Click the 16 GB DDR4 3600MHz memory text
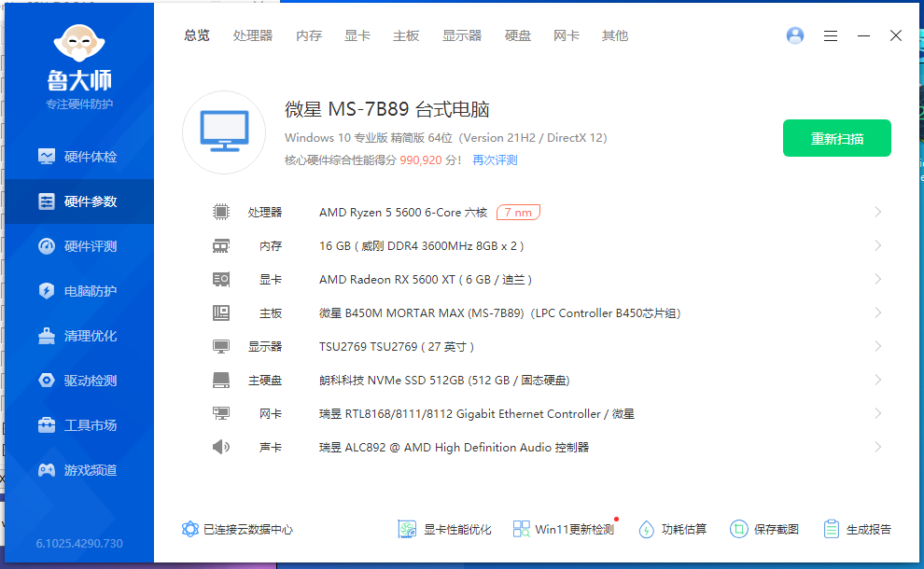Screen dimensions: 924x569 (421, 245)
